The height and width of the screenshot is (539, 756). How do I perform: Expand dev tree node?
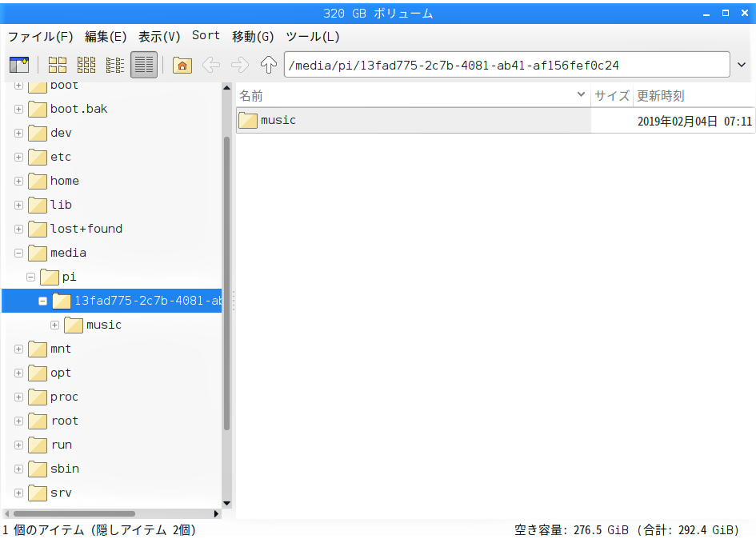tap(19, 133)
